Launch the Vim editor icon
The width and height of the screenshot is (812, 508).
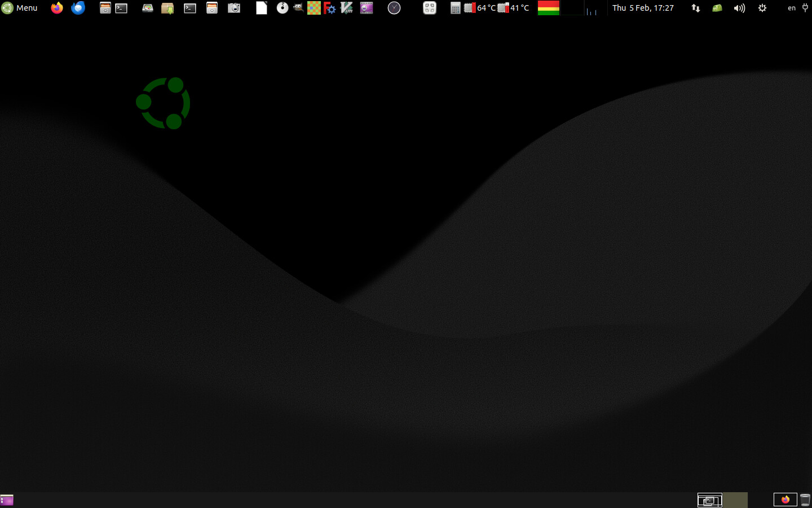click(347, 8)
